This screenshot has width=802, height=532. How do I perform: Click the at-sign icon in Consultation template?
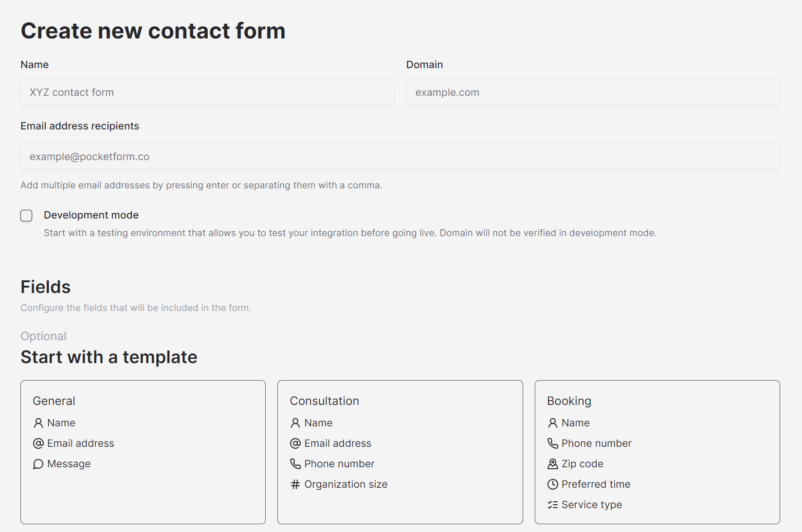[x=295, y=443]
